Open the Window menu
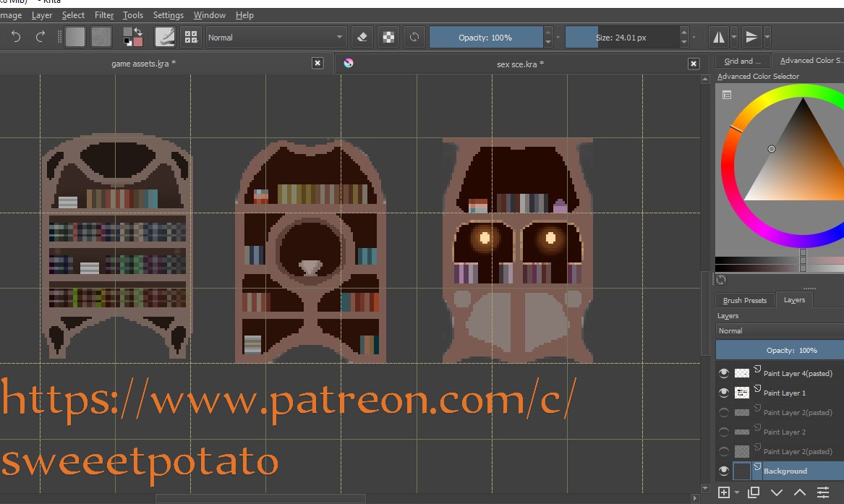The image size is (844, 504). [x=210, y=15]
